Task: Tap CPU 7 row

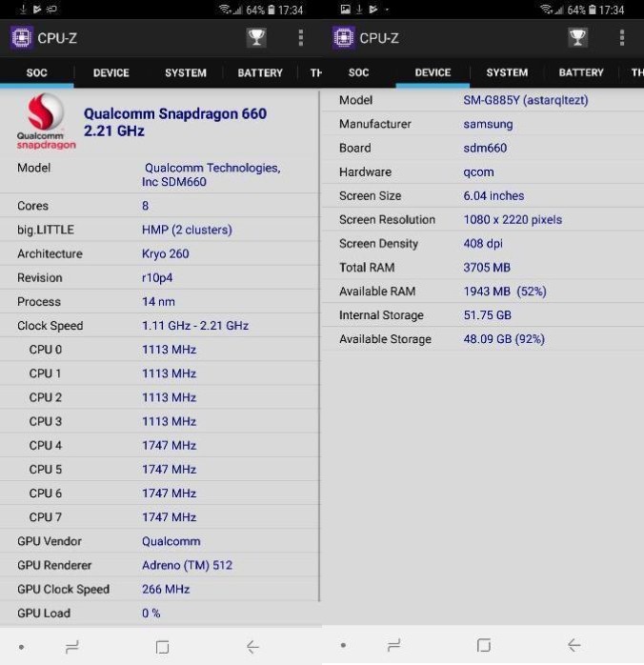Action: point(159,517)
